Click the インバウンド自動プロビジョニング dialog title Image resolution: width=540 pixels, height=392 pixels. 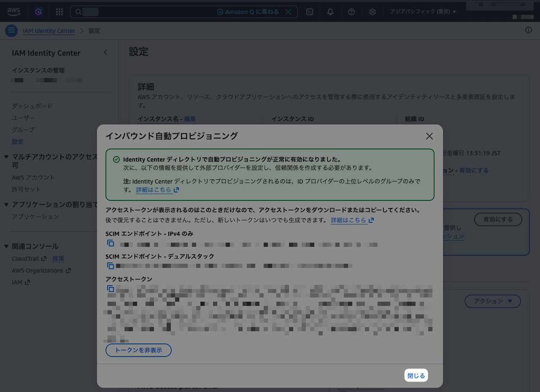click(172, 136)
